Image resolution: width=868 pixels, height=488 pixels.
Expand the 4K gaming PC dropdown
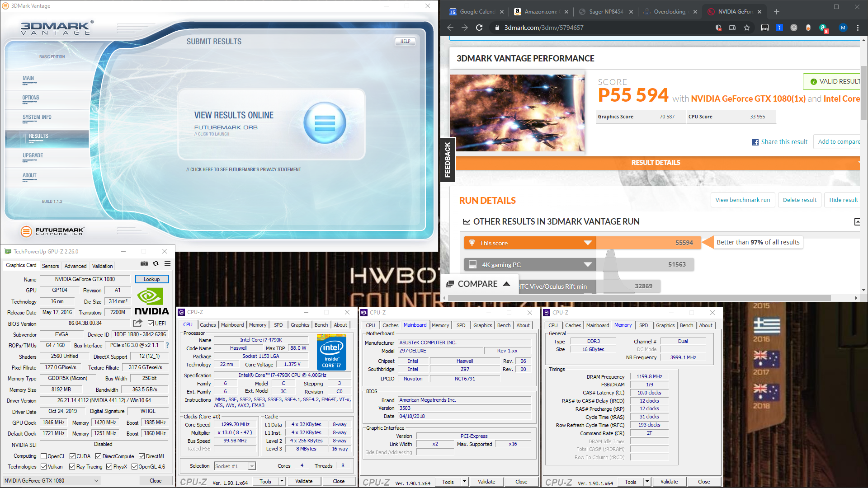[x=588, y=265]
